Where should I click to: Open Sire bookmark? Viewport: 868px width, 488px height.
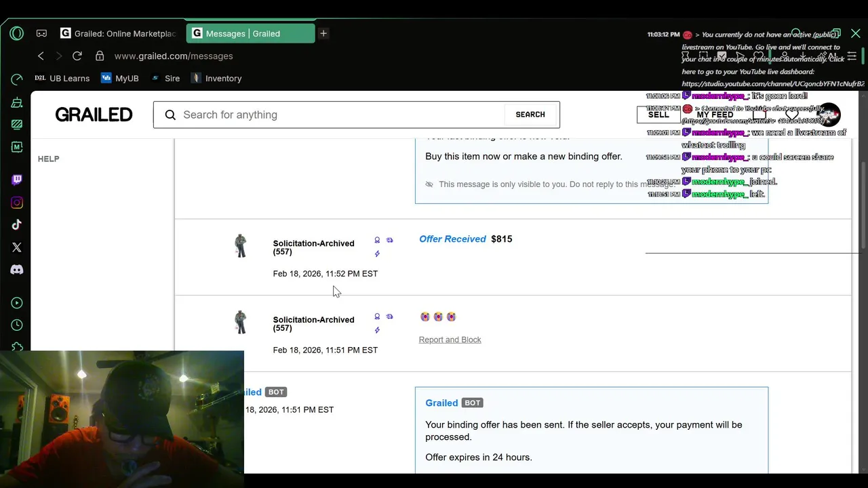point(165,78)
